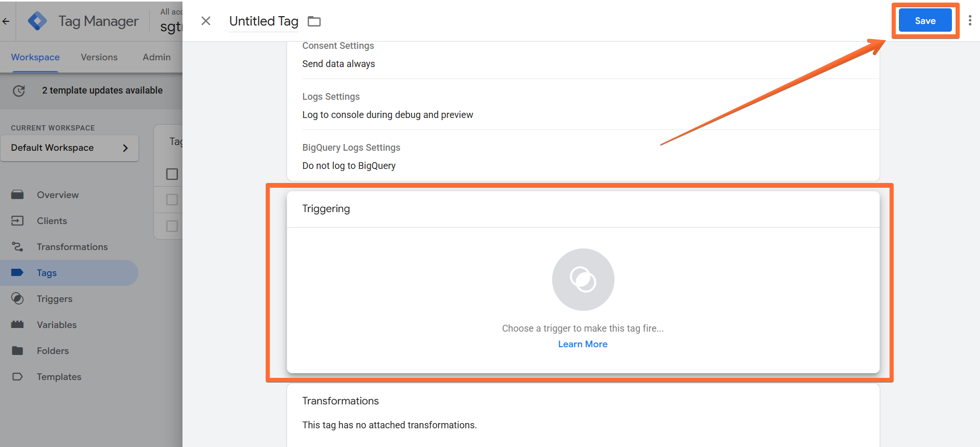980x447 pixels.
Task: Expand the Default Workspace selector
Action: (x=70, y=148)
